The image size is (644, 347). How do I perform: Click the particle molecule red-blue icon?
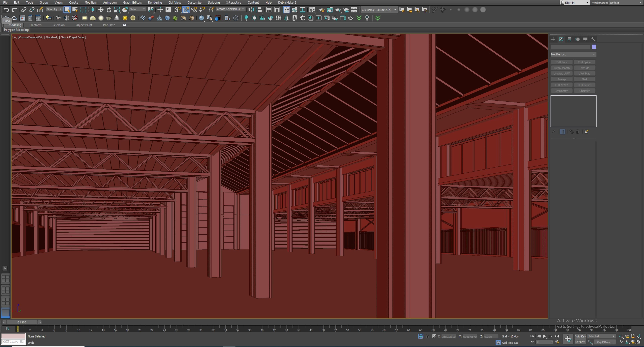tap(151, 18)
